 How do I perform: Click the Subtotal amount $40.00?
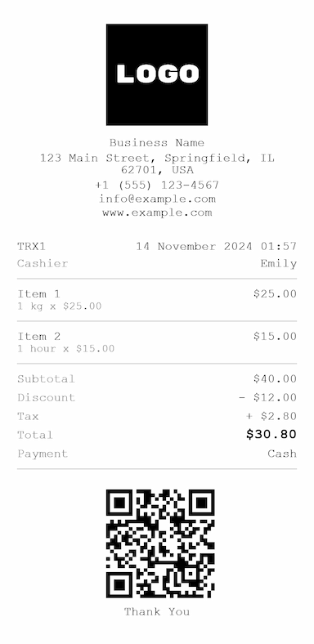(x=275, y=378)
